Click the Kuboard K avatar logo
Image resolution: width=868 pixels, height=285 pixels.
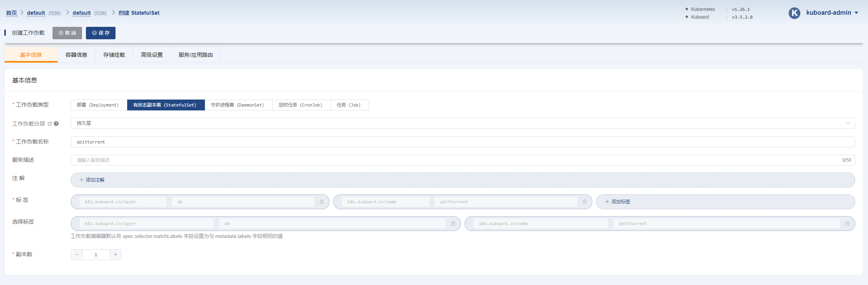coord(794,13)
